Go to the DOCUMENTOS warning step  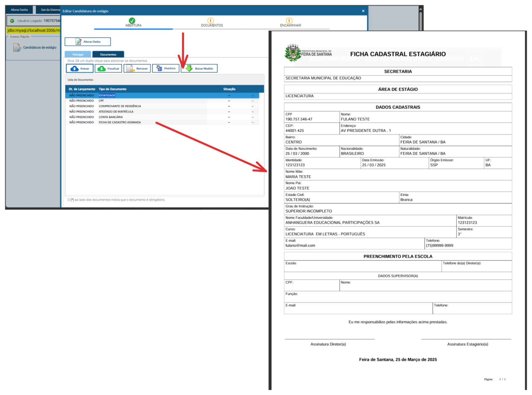pyautogui.click(x=211, y=21)
